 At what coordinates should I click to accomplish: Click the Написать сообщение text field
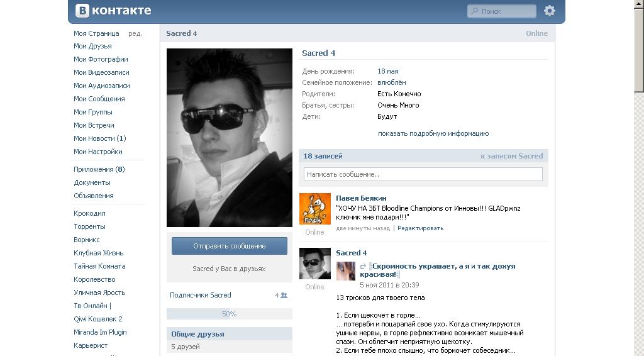423,174
